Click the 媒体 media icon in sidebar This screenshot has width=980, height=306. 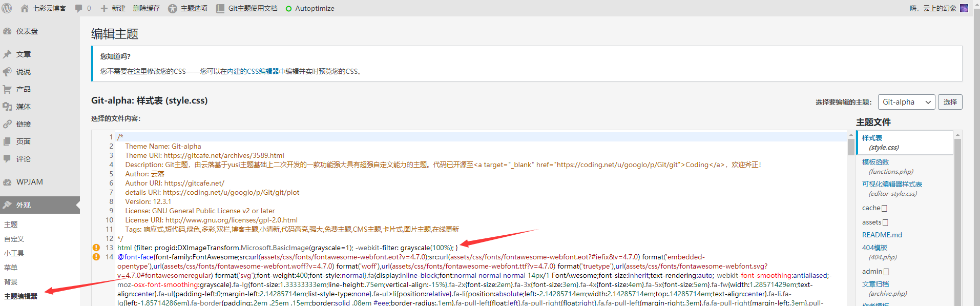click(7, 107)
